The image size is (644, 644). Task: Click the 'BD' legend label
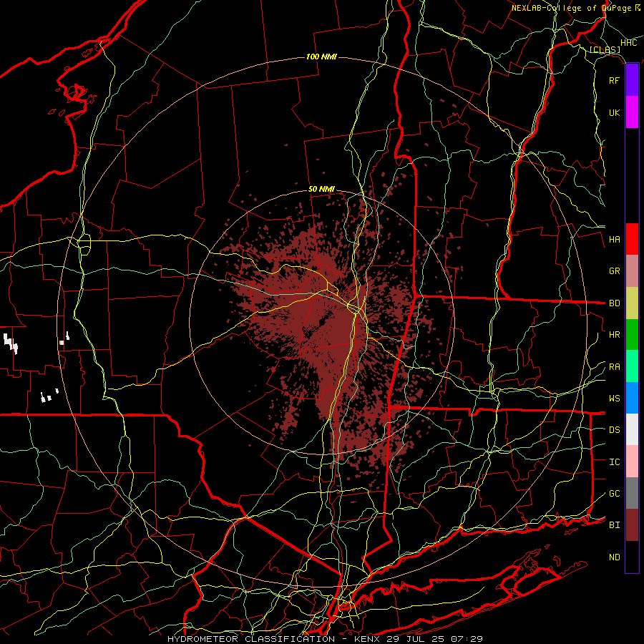[x=615, y=303]
